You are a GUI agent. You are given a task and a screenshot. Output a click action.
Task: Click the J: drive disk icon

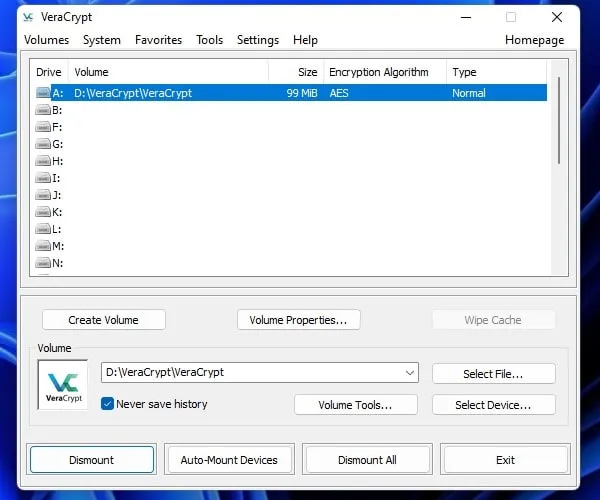[x=43, y=195]
